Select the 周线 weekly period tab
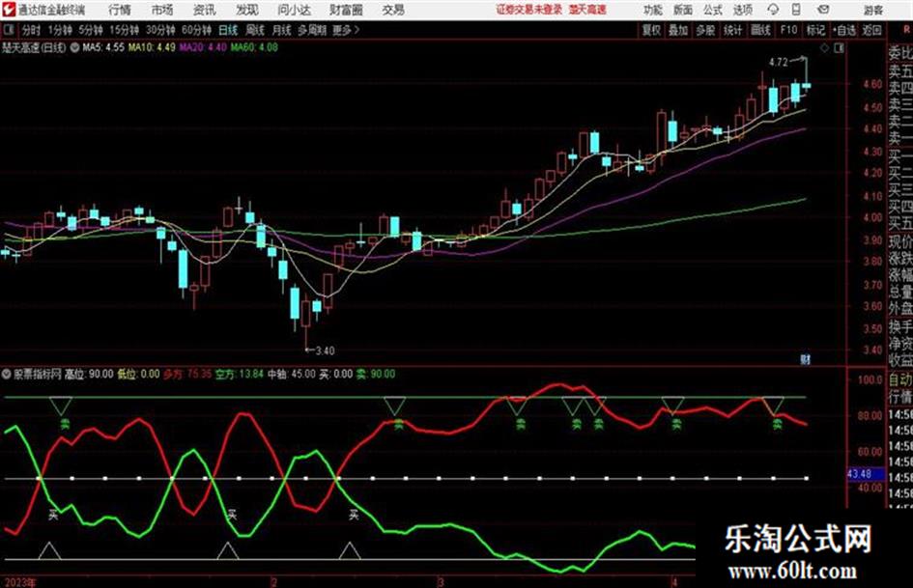The image size is (913, 588). pyautogui.click(x=254, y=30)
